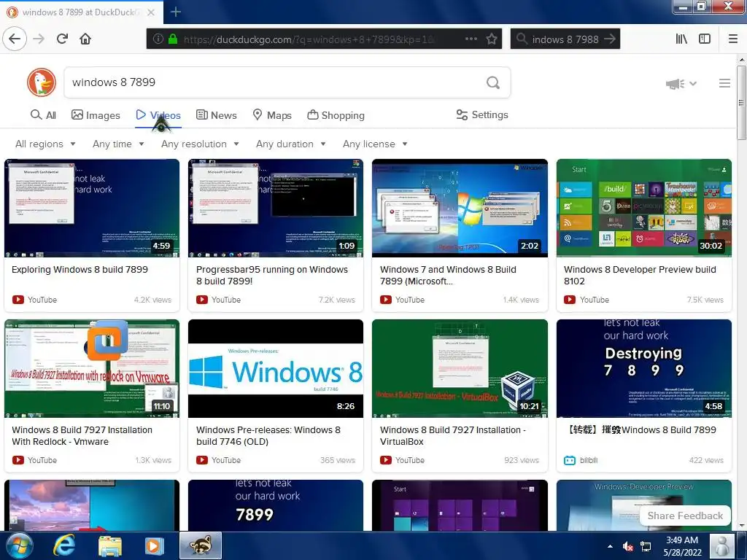Open Build 7927 VirtualBox thumbnail

pyautogui.click(x=460, y=368)
